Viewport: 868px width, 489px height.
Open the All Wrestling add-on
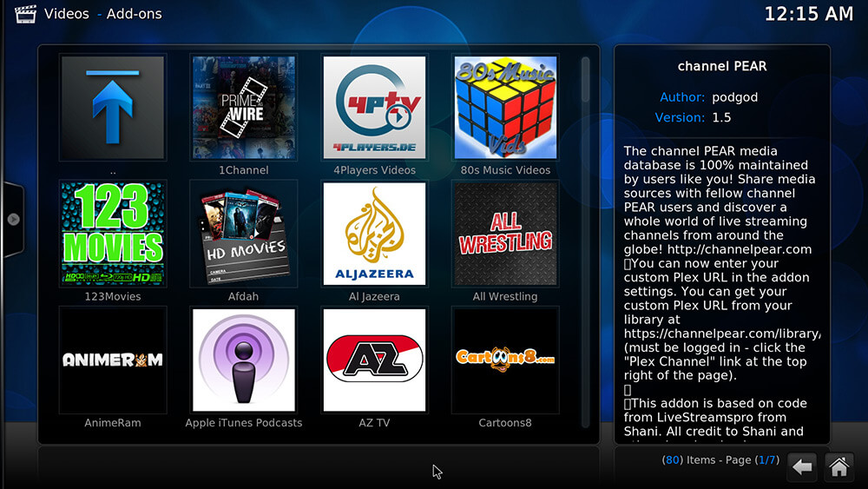(x=506, y=233)
